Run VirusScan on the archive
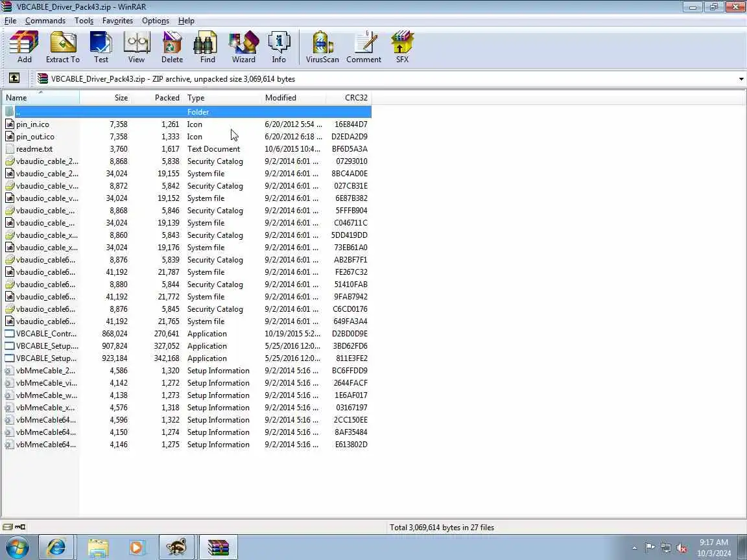The image size is (747, 560). (322, 47)
